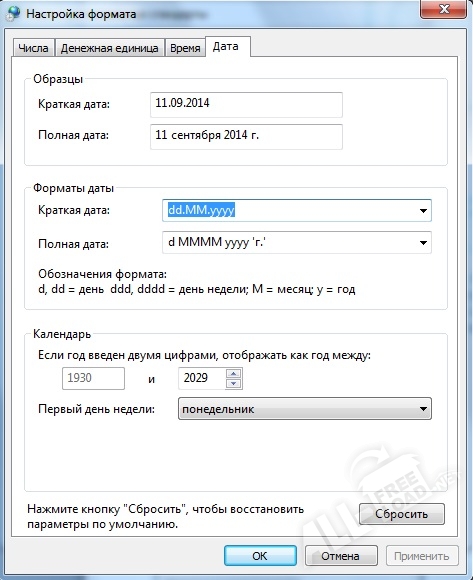
Task: Switch to the Числа tab
Action: 34,48
